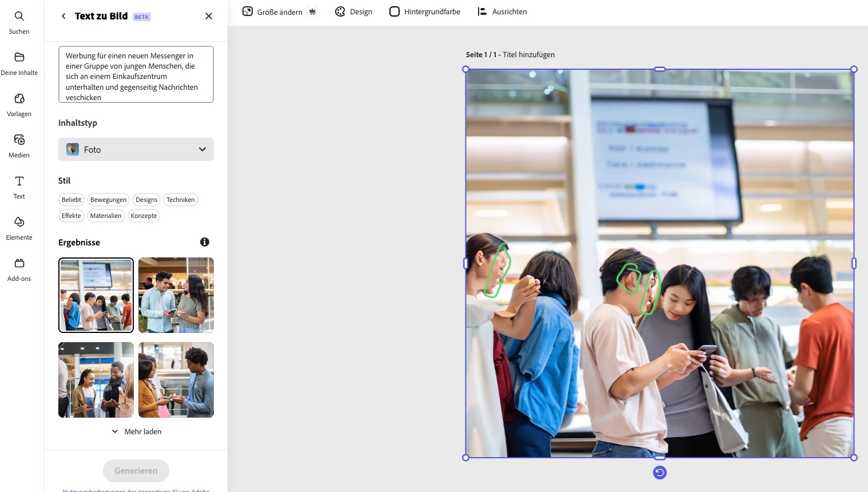Viewport: 868px width, 492px height.
Task: Go back from Text zu Bild panel
Action: (63, 16)
